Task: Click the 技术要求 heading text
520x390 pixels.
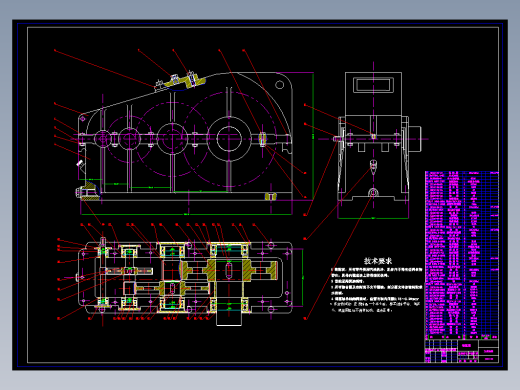Action: [x=378, y=261]
